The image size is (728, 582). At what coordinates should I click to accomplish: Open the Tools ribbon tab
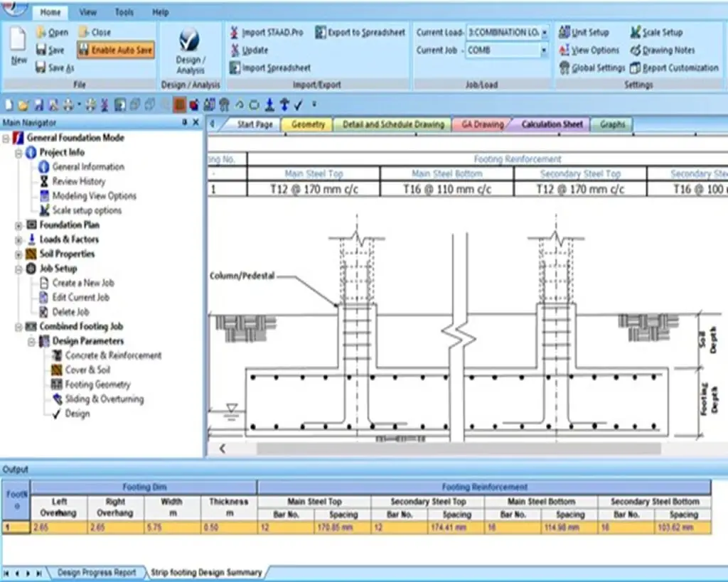124,12
